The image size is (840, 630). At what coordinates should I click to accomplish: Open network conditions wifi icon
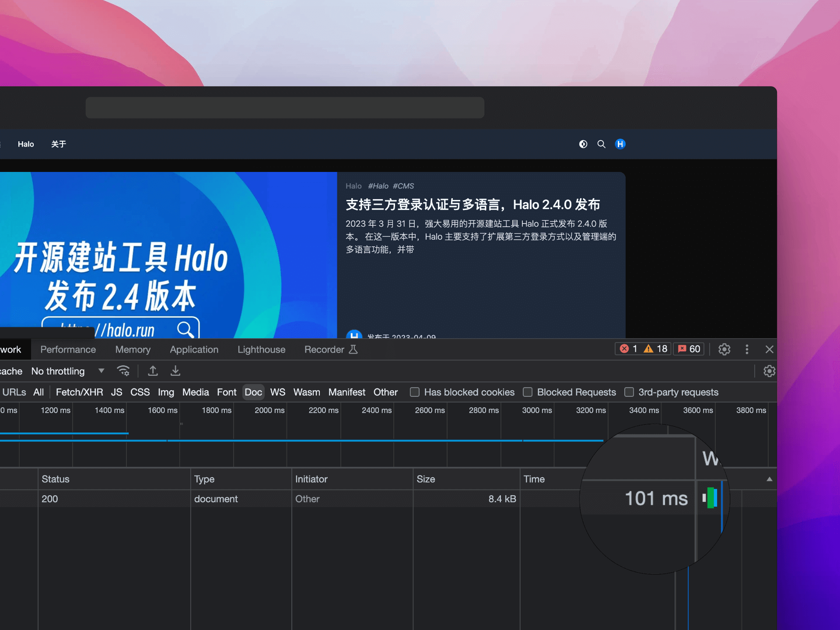[x=123, y=371]
